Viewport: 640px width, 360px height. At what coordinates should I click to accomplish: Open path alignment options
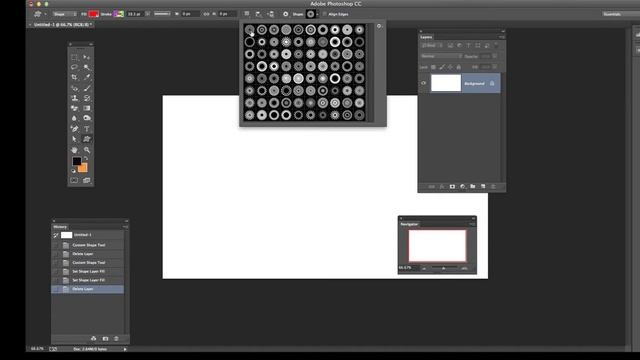259,14
